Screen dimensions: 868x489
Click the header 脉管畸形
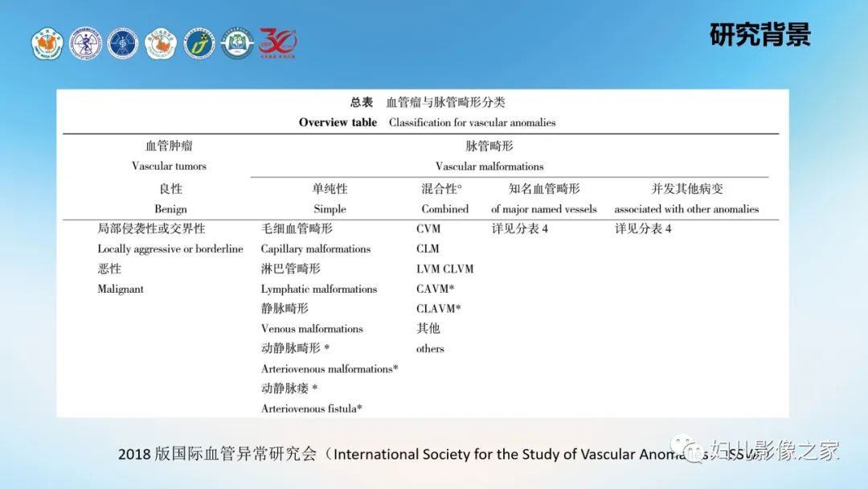[489, 146]
